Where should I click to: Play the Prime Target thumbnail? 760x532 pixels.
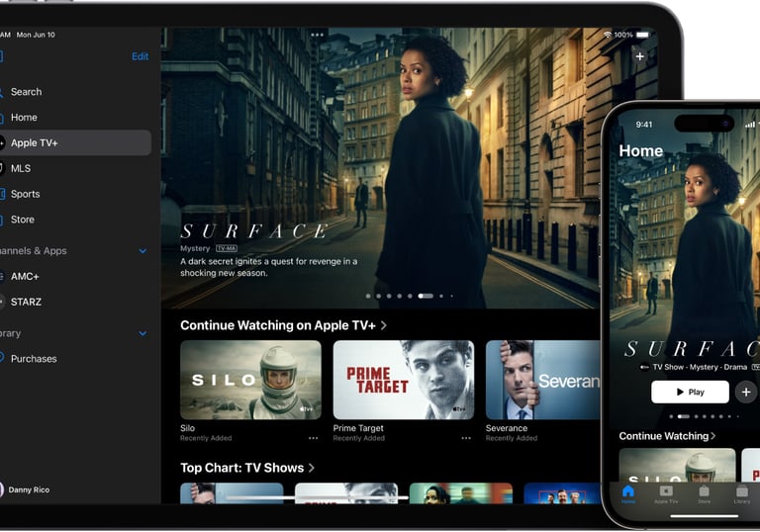404,380
